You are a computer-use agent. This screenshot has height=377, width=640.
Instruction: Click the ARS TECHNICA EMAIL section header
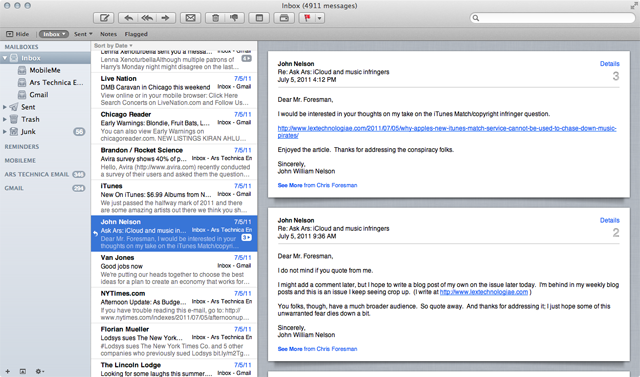(x=37, y=174)
